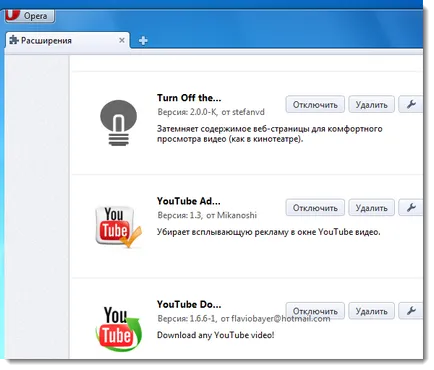Click version text 1.6.6-1 от flaviobayer
The width and height of the screenshot is (434, 370).
pos(244,319)
